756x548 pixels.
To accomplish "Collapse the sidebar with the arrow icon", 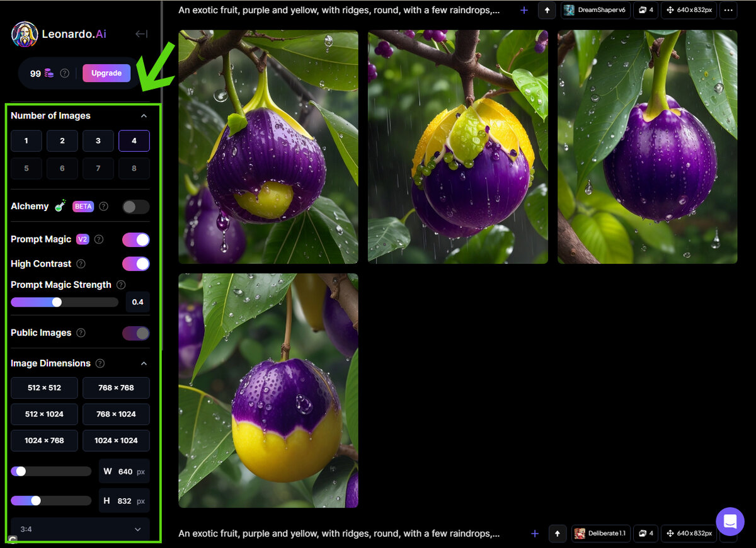I will click(142, 34).
